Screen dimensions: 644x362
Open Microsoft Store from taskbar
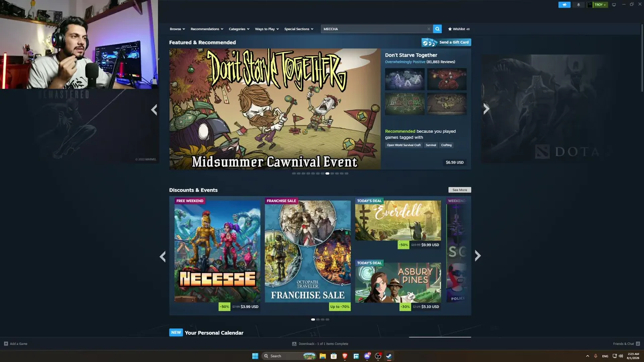tap(334, 356)
